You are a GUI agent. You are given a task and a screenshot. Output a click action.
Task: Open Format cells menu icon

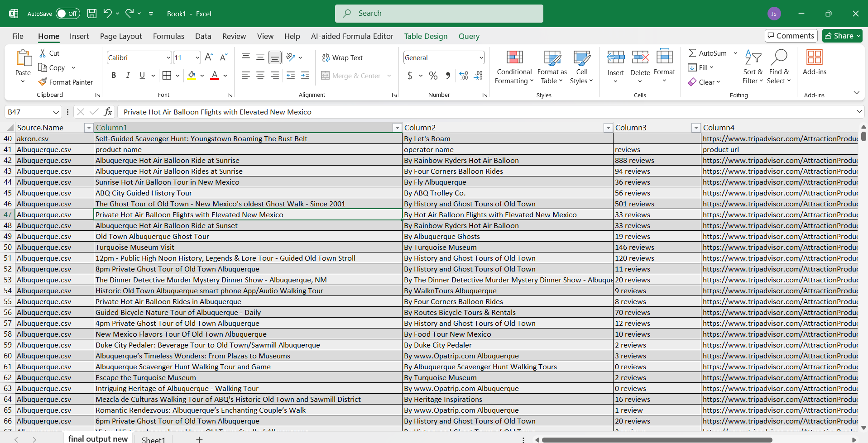tap(664, 57)
